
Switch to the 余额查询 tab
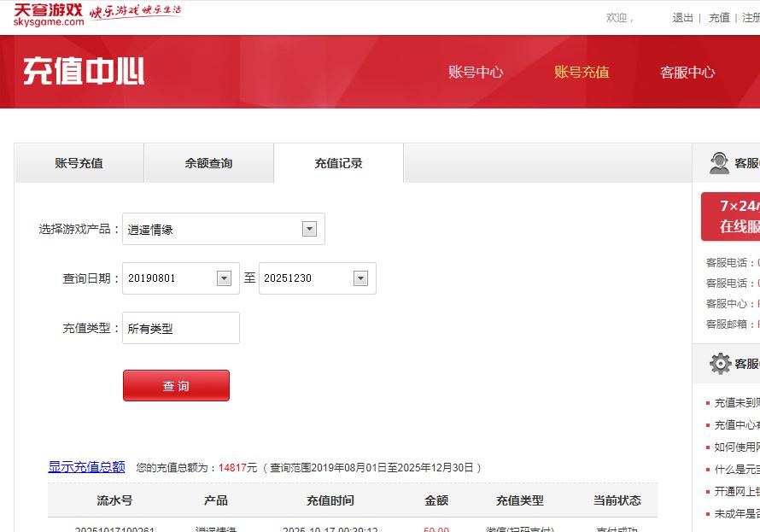point(208,163)
